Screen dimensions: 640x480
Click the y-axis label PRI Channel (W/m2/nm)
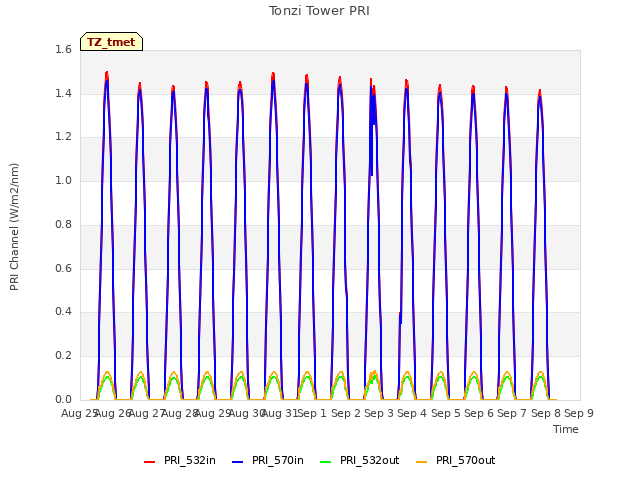[x=14, y=227]
